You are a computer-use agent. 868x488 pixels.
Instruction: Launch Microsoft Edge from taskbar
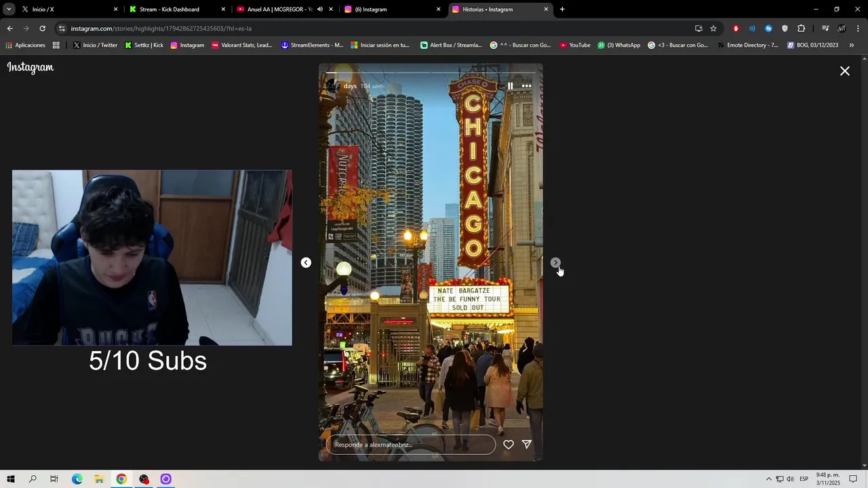point(77,479)
